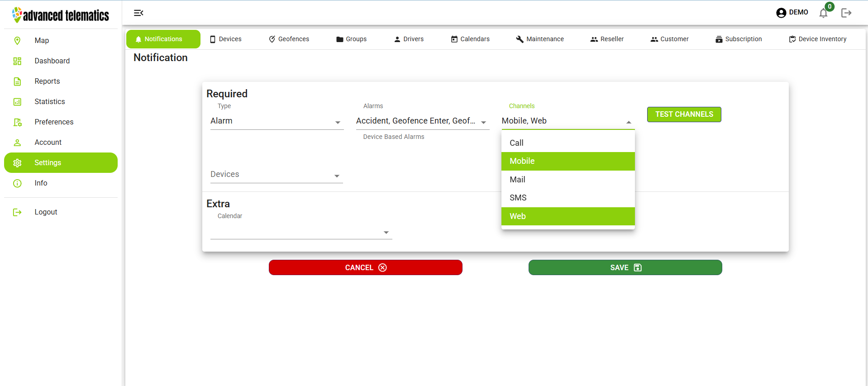Select the Call channel option
868x386 pixels.
[568, 143]
